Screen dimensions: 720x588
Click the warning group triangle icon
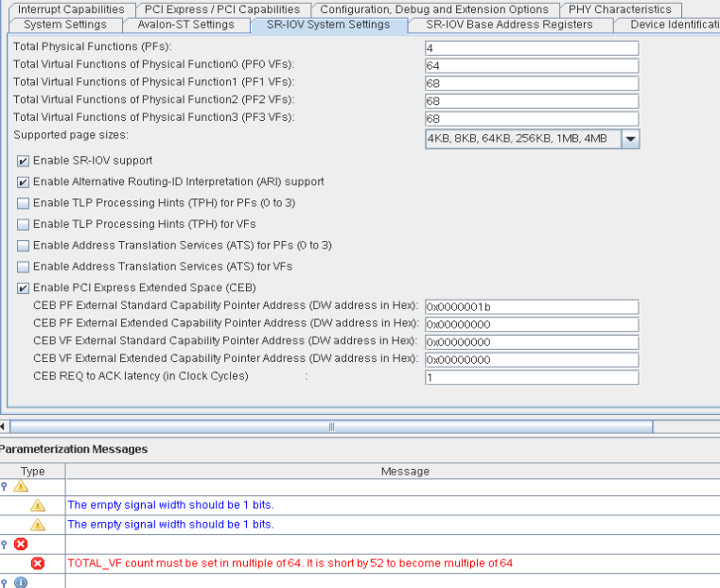point(21,486)
